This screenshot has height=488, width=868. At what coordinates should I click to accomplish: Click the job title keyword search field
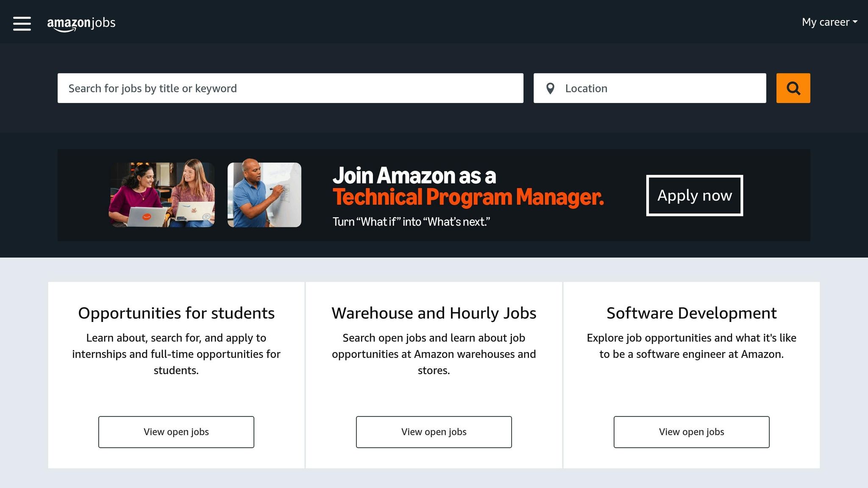[x=290, y=88]
